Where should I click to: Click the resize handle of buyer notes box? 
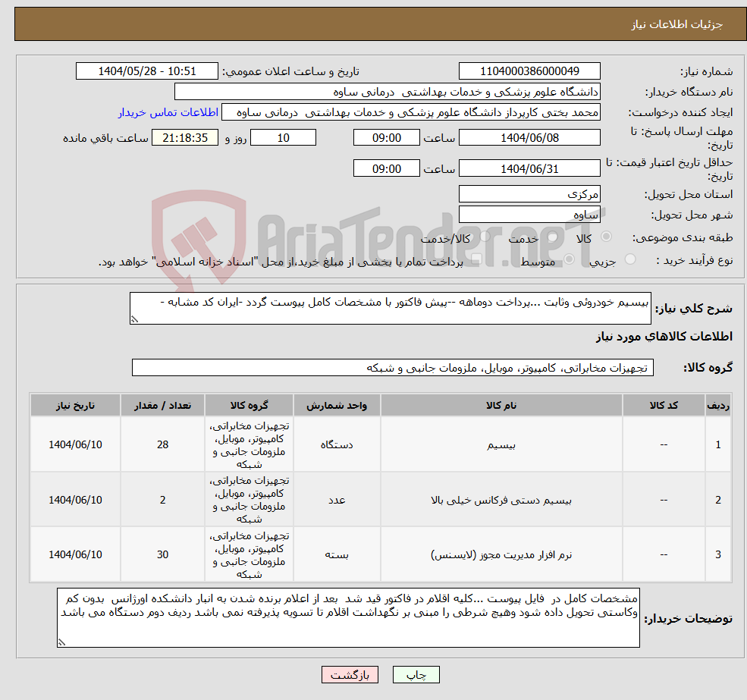point(61,642)
